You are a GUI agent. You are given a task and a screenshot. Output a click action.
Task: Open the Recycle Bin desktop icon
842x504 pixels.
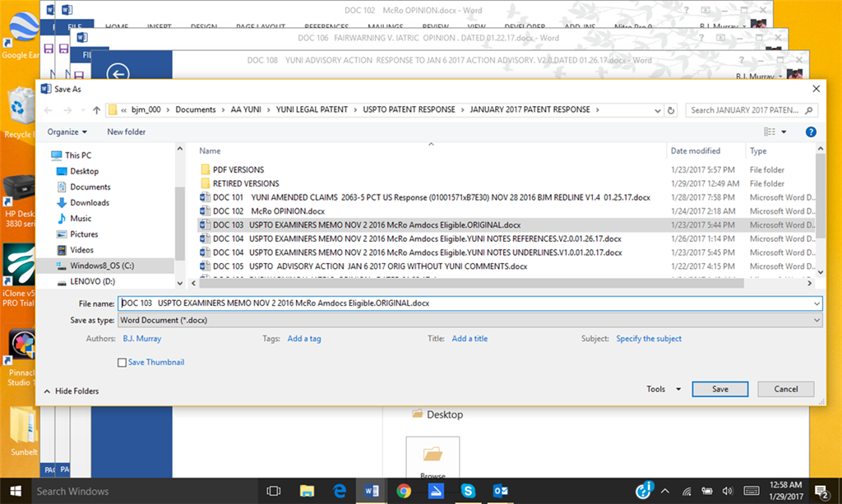click(20, 113)
